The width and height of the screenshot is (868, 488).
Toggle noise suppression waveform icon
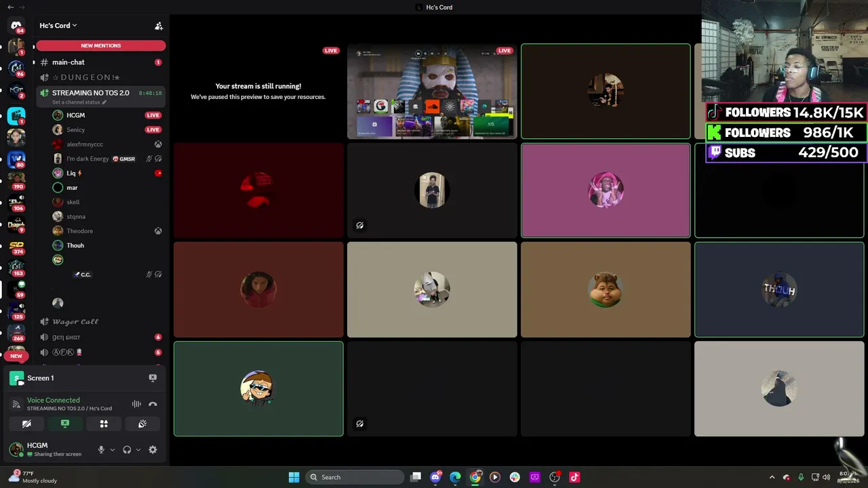(x=136, y=404)
